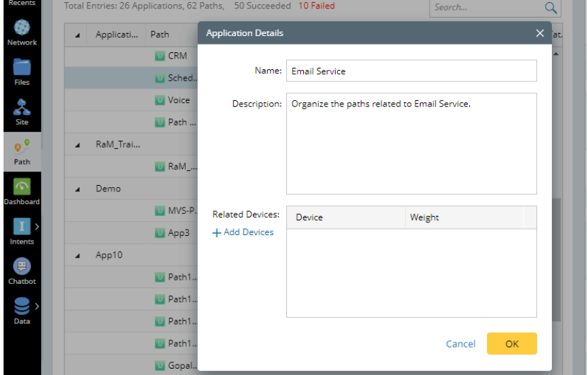Open the Dashboard sidebar icon
Image resolution: width=588 pixels, height=375 pixels.
point(22,190)
